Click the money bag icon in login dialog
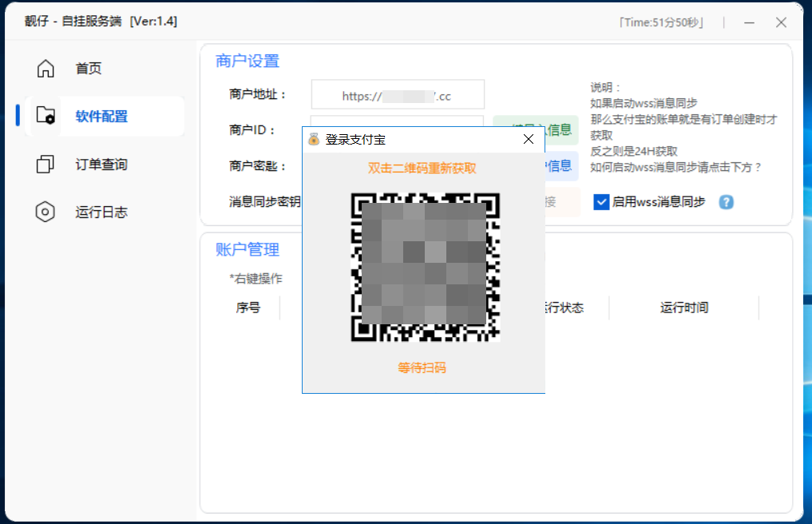Screen dimensions: 812x524 tap(314, 140)
